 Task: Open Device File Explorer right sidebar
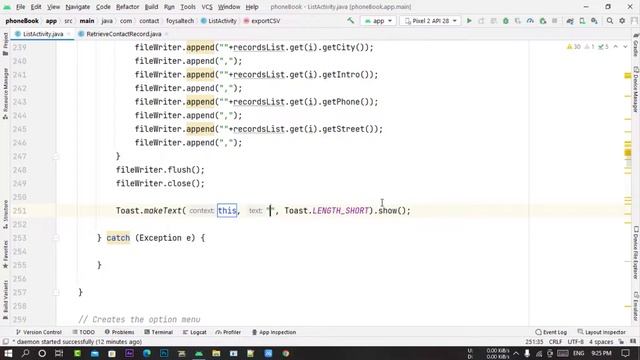pyautogui.click(x=636, y=253)
